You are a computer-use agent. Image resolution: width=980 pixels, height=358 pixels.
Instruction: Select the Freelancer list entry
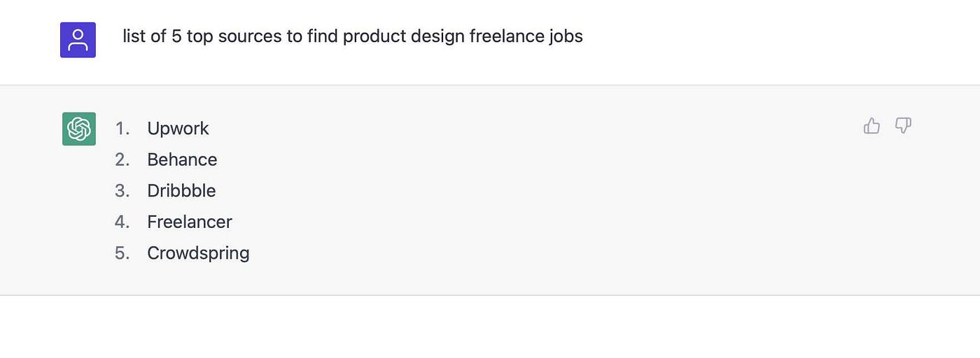click(x=189, y=222)
